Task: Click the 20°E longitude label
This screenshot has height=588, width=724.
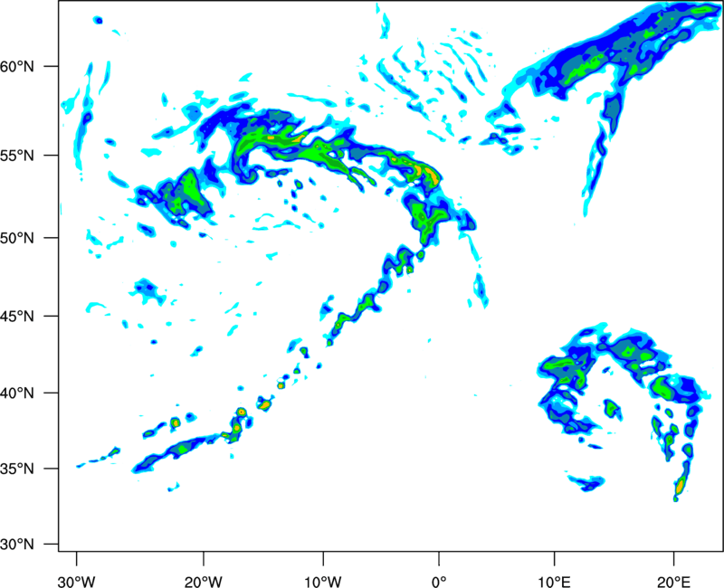Action: 673,582
